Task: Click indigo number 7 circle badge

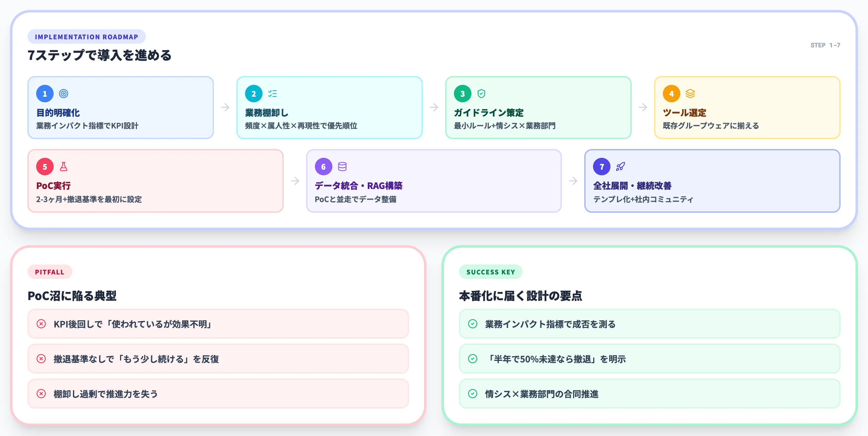Action: coord(602,167)
